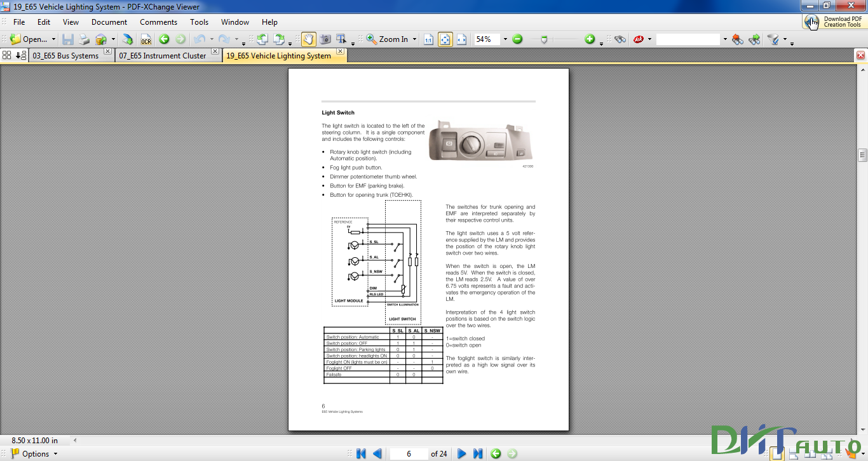Click the scan to PDF icon
The width and height of the screenshot is (868, 461).
point(101,39)
